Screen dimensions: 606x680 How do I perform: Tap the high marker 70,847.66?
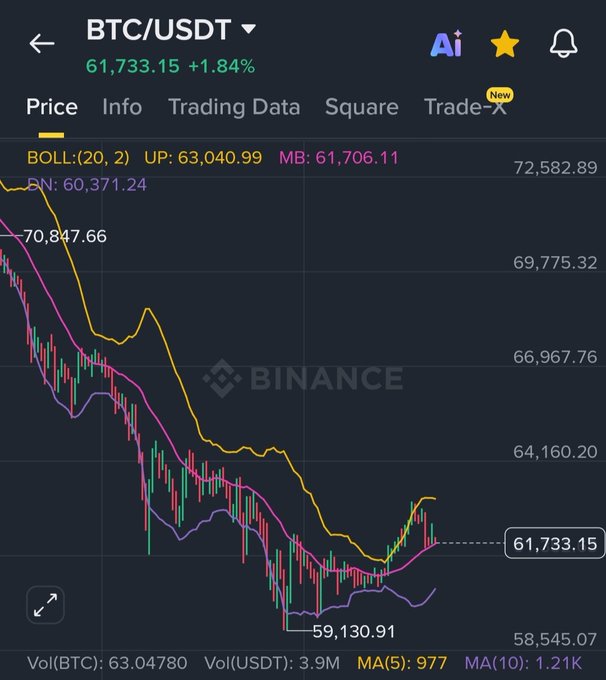[x=65, y=236]
